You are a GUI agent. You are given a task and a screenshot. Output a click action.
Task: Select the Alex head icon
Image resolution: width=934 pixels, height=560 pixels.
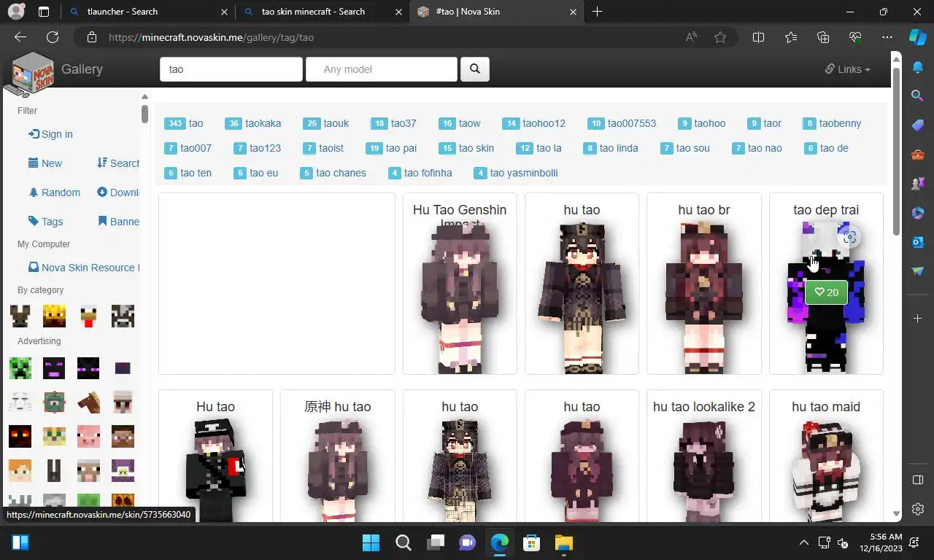(20, 470)
